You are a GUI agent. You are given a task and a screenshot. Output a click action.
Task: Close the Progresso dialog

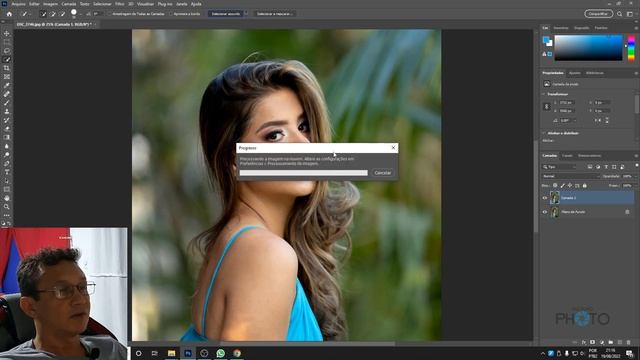click(393, 148)
